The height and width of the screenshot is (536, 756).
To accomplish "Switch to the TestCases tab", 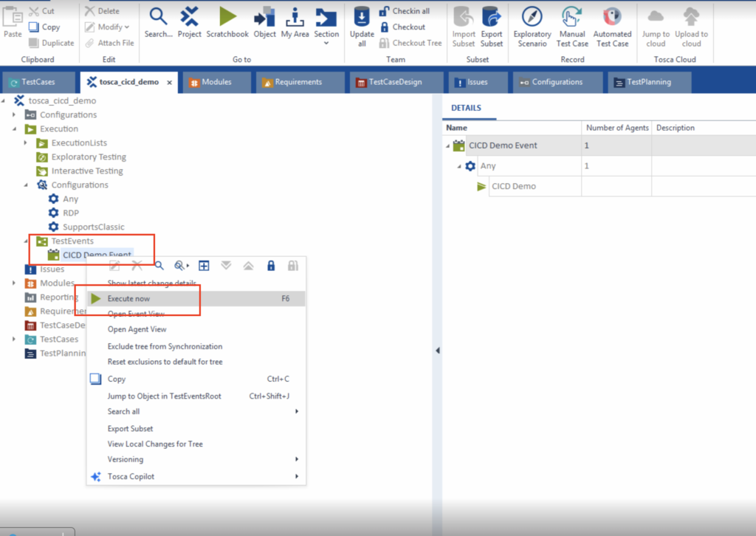I will pos(38,82).
